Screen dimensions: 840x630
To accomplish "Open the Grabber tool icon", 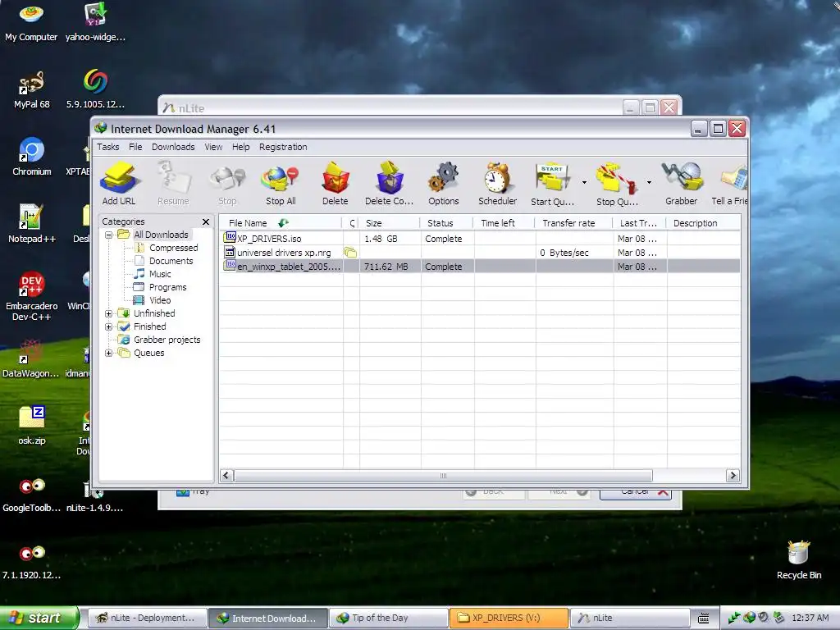I will (x=682, y=184).
